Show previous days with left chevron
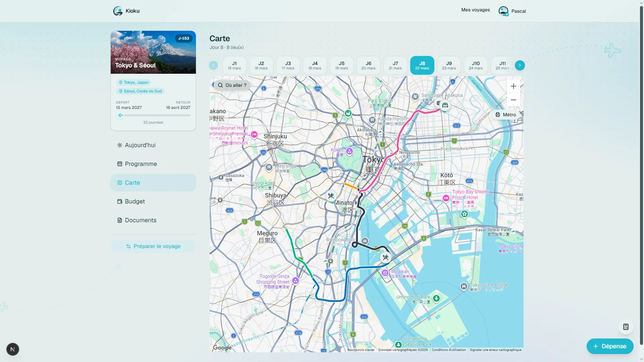644x362 pixels. click(x=213, y=65)
